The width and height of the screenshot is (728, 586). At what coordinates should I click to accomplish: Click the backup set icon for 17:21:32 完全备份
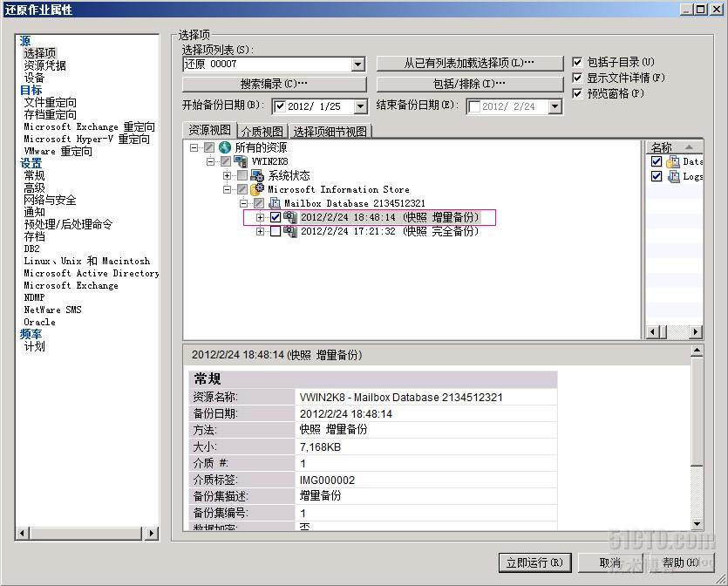pos(290,231)
